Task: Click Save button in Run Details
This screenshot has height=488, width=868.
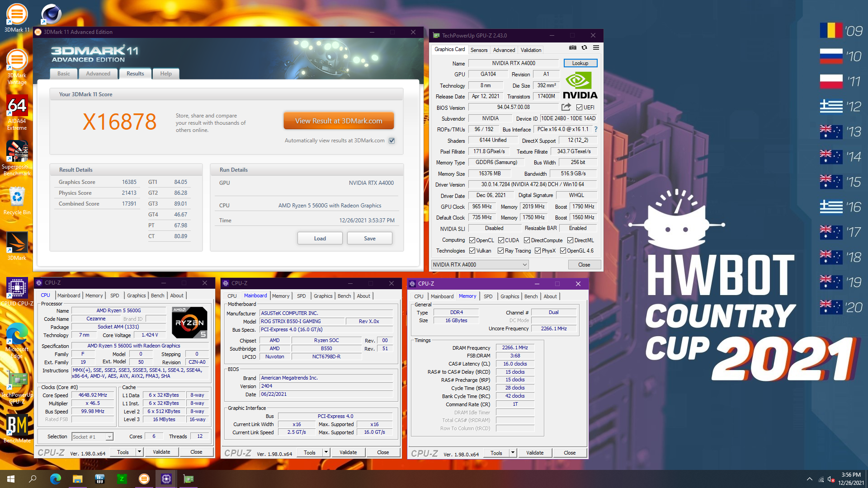Action: pos(369,239)
